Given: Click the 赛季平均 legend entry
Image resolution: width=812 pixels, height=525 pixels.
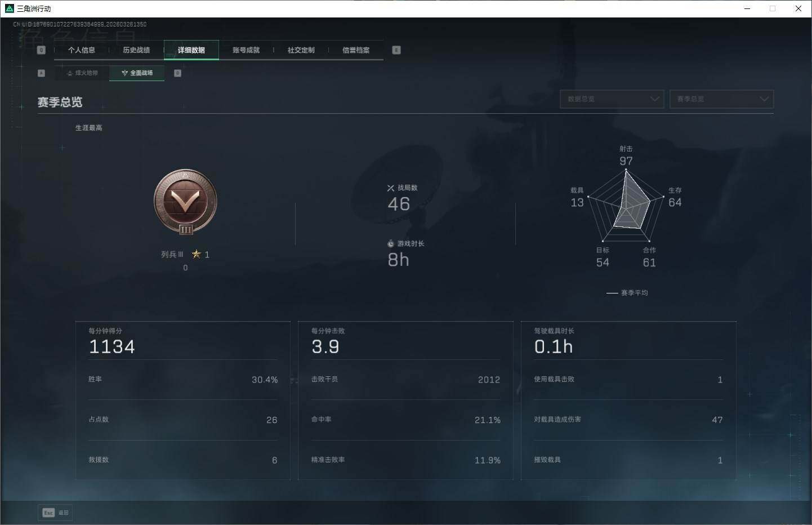Looking at the screenshot, I should click(627, 293).
